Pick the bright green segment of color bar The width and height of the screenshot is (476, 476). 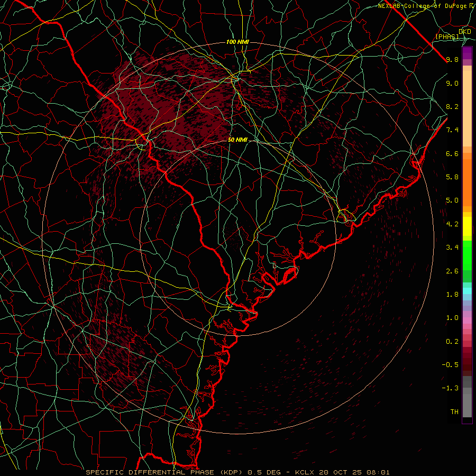pos(467,255)
